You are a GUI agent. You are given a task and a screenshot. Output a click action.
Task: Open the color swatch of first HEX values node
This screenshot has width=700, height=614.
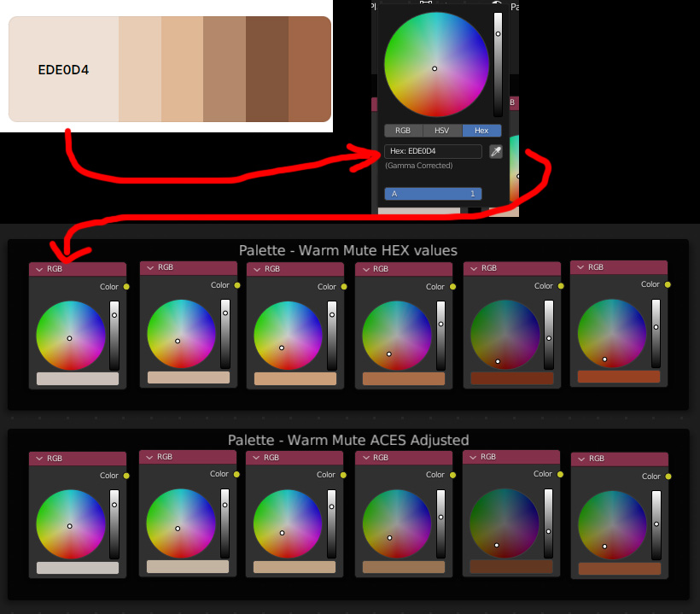[78, 378]
